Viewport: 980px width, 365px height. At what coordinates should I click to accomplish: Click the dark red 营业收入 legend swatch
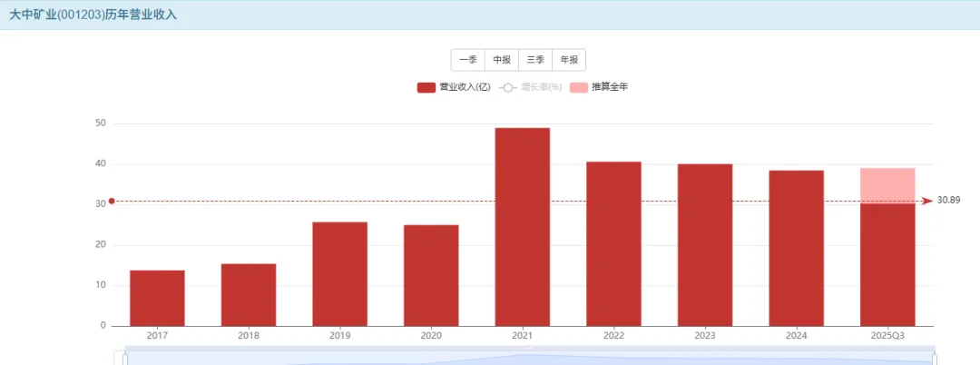pyautogui.click(x=426, y=87)
